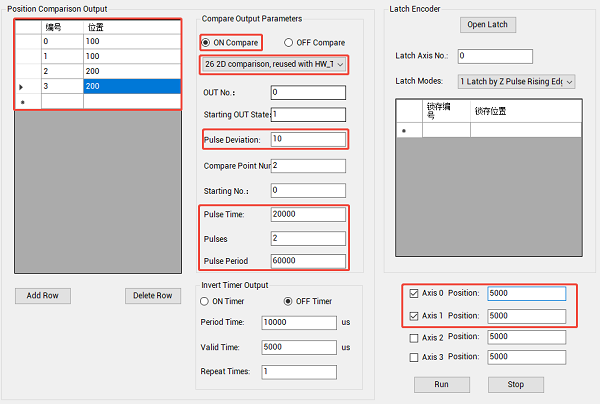Click the Repeat Times input field
The width and height of the screenshot is (600, 404).
[x=299, y=371]
